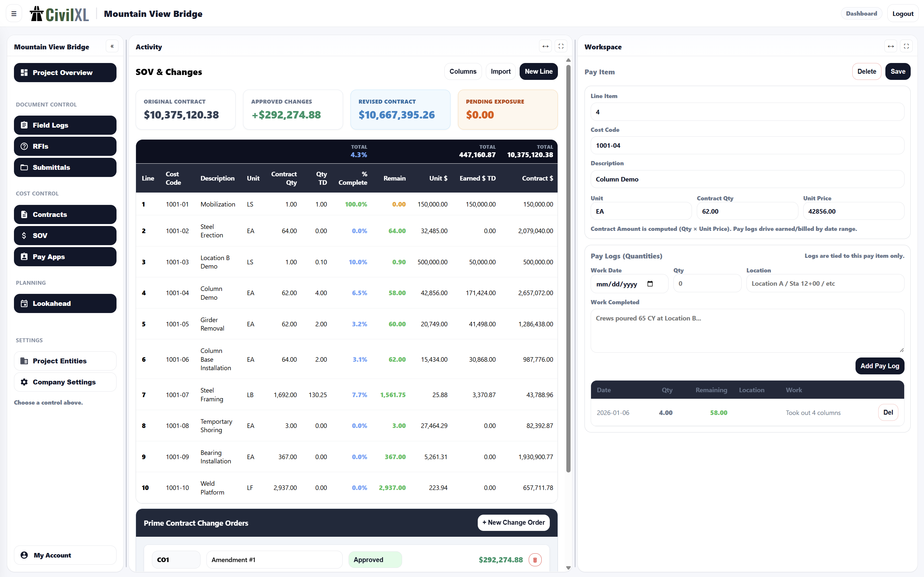The width and height of the screenshot is (924, 577).
Task: Click the Approved status on CO1
Action: point(375,559)
